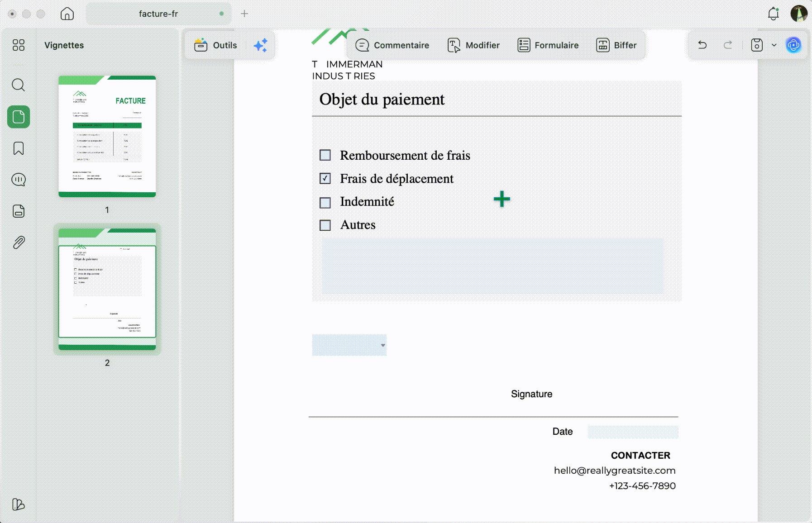The height and width of the screenshot is (523, 812).
Task: Switch to Commentaire mode
Action: pyautogui.click(x=392, y=45)
